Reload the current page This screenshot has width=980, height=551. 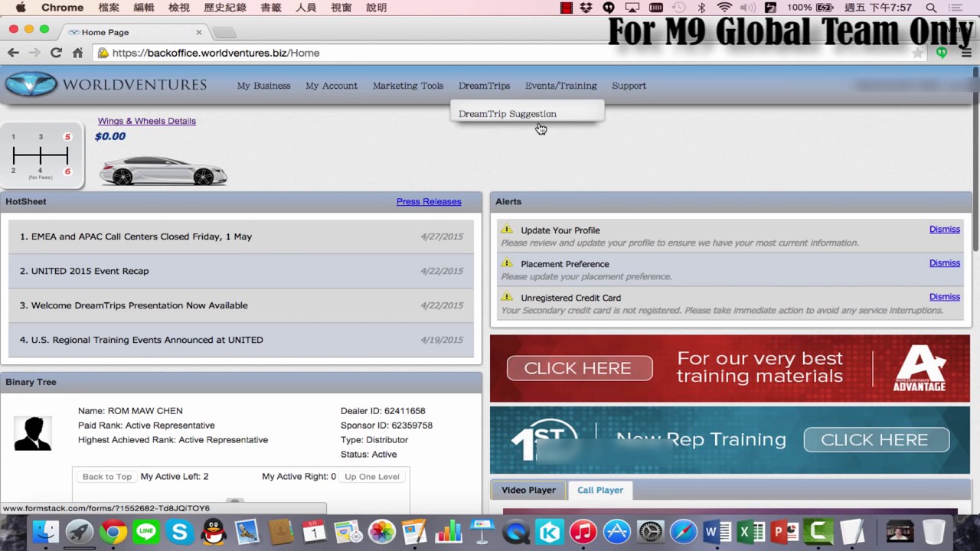56,53
